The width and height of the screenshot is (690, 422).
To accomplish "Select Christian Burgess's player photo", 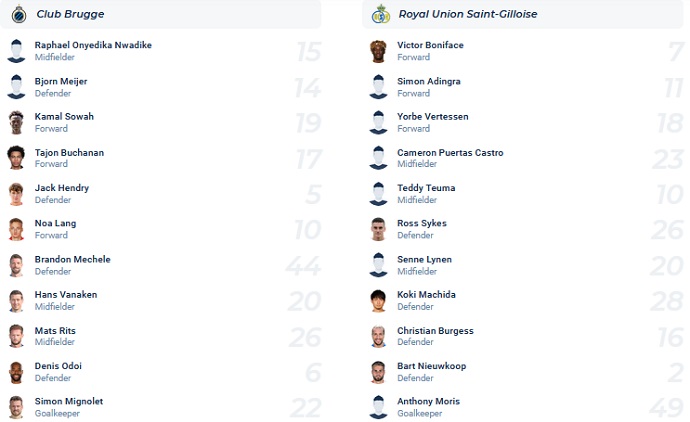I will click(378, 336).
